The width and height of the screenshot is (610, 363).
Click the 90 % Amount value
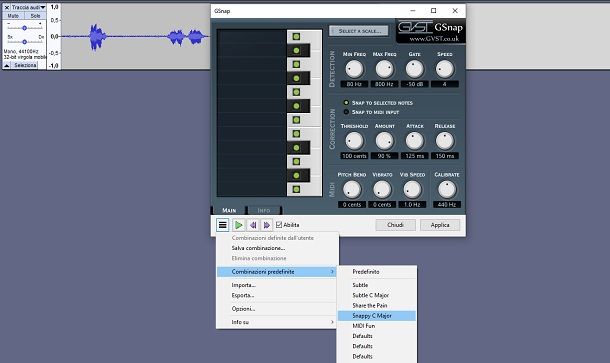(384, 156)
